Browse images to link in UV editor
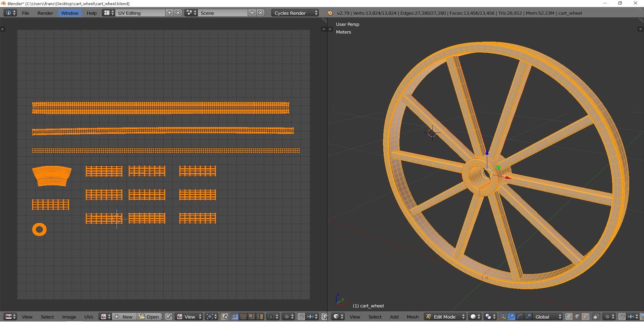The image size is (644, 322). (105, 317)
